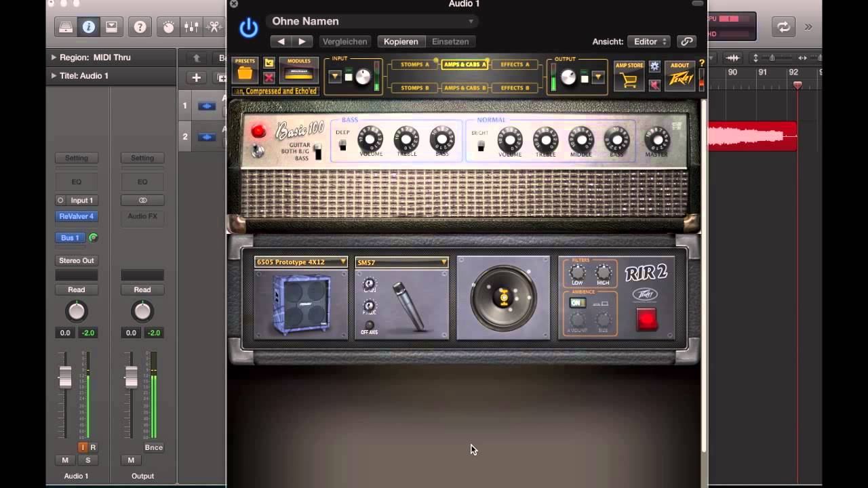Select next plugin preset arrow
Screen dimensions: 868x488
(x=302, y=41)
